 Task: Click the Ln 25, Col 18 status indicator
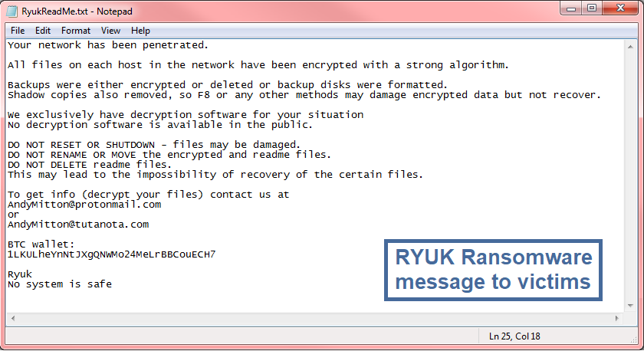pos(514,336)
